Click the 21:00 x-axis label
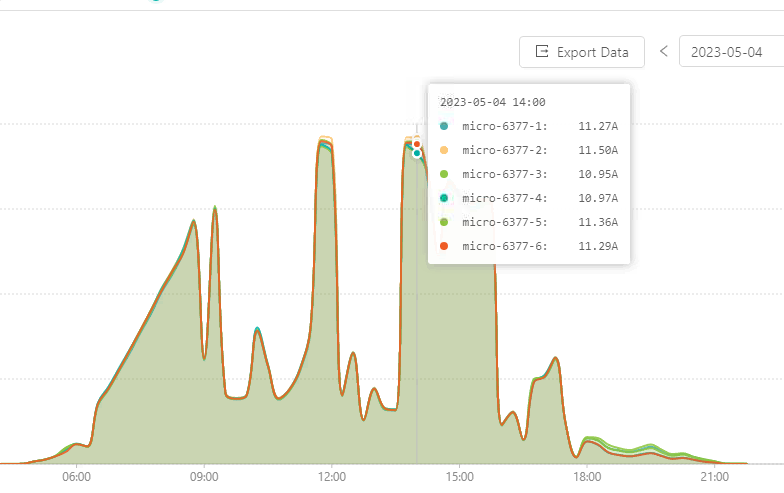Image resolution: width=784 pixels, height=493 pixels. 714,478
